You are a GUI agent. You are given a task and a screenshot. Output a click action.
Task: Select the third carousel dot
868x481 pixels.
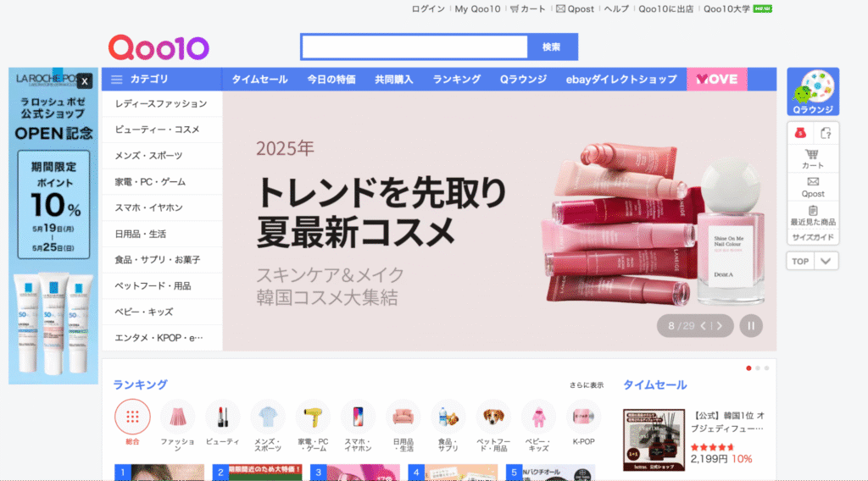pos(766,368)
